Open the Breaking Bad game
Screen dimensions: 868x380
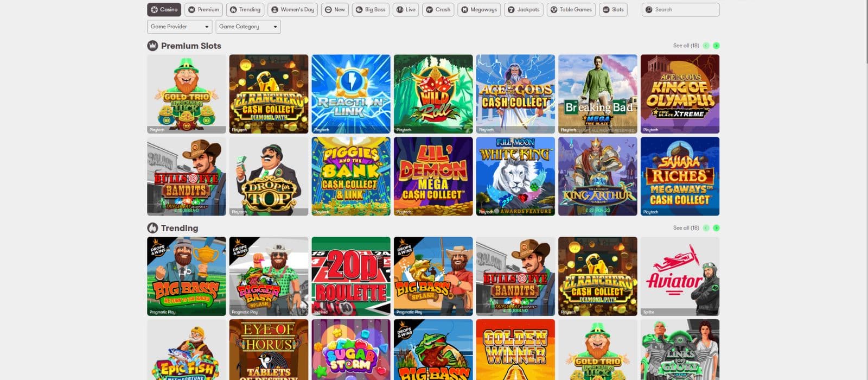598,94
